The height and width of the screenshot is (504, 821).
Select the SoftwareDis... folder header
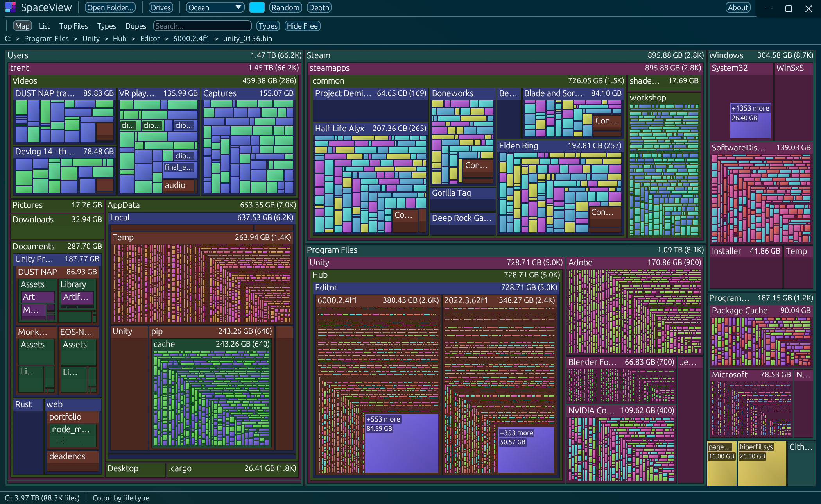point(761,147)
